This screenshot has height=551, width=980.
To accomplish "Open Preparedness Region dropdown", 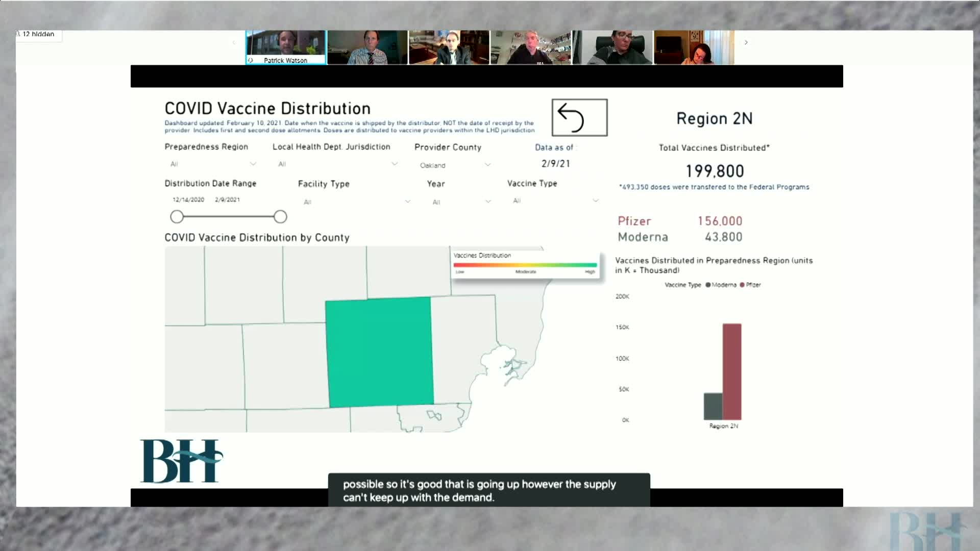I will [x=253, y=164].
